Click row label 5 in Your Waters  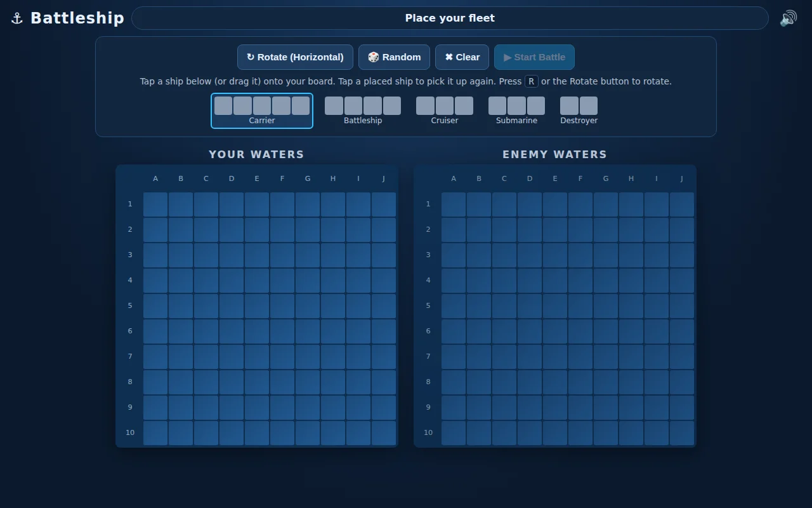pyautogui.click(x=130, y=305)
